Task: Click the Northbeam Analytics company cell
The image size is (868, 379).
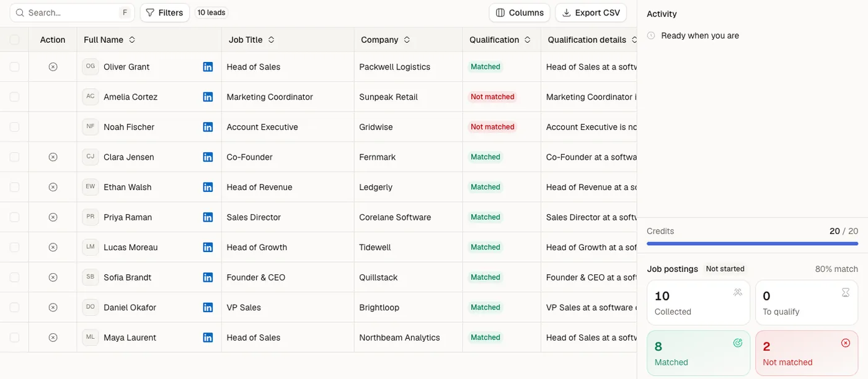Action: 409,338
